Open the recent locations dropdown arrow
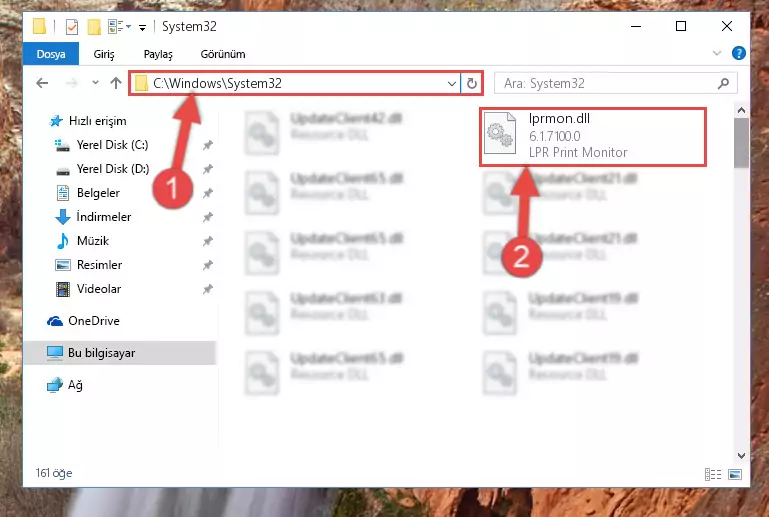 pyautogui.click(x=95, y=82)
